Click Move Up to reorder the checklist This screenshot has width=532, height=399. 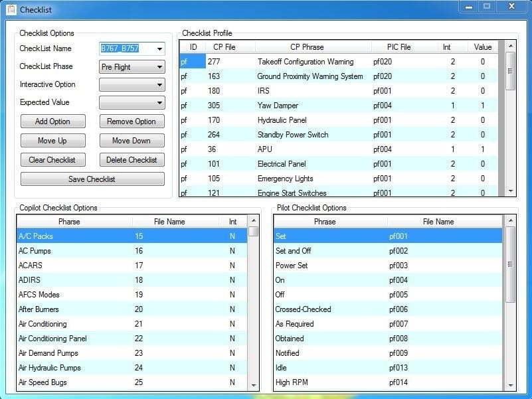(x=52, y=140)
